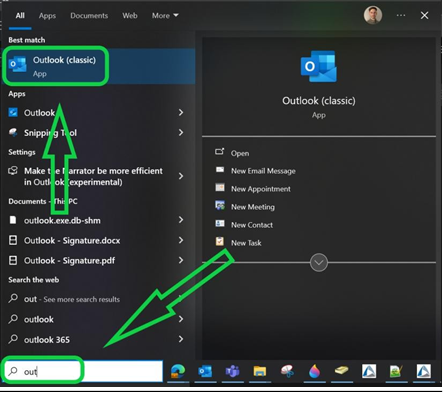The height and width of the screenshot is (395, 447).
Task: Switch to the All search tab
Action: [x=20, y=16]
